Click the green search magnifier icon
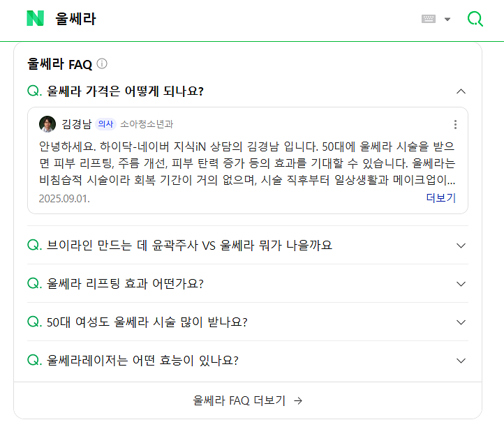504x436 pixels. 475,19
